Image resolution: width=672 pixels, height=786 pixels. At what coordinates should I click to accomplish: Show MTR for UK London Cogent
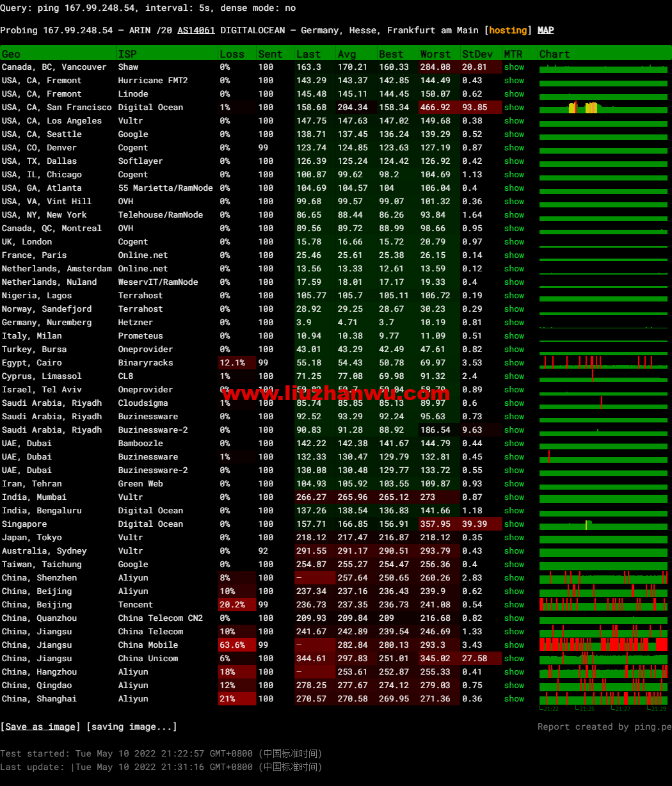tap(514, 242)
